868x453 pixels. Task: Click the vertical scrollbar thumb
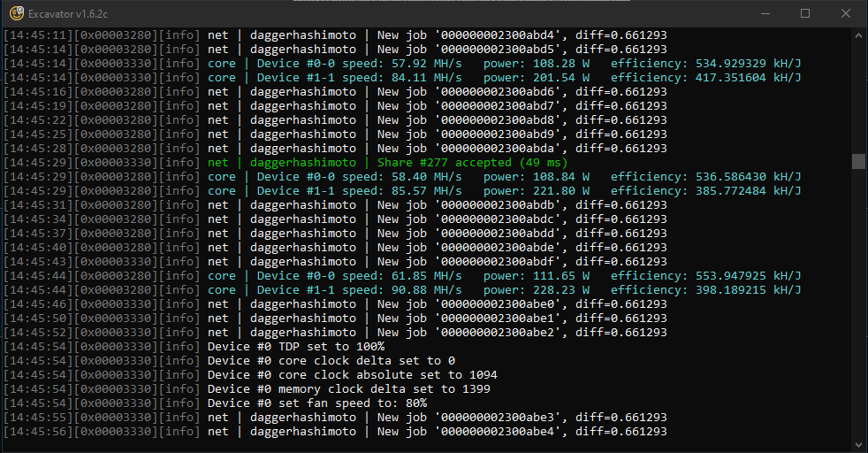coord(858,161)
